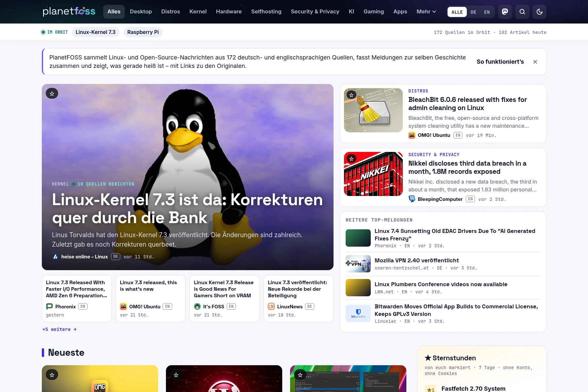
Task: Go to the Desktop category
Action: 141,12
